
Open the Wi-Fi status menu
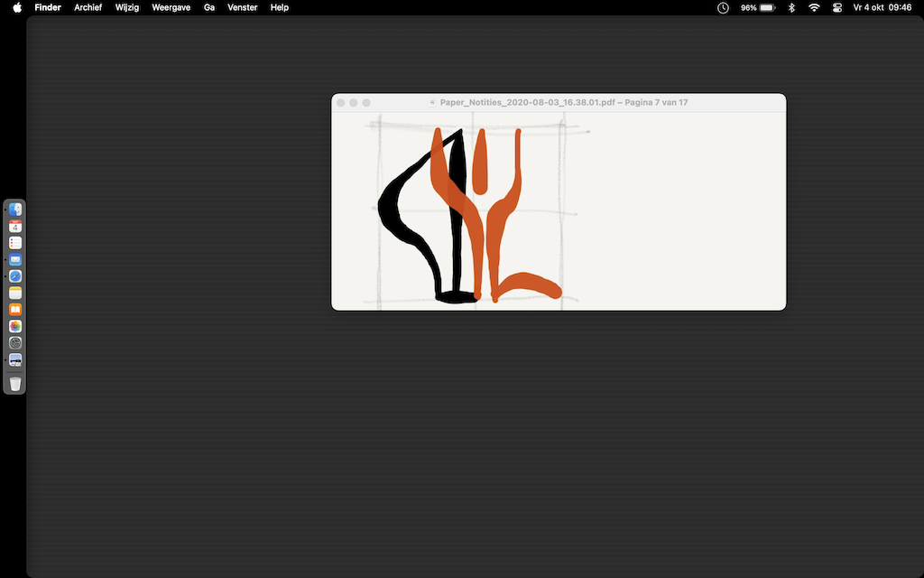(x=814, y=7)
